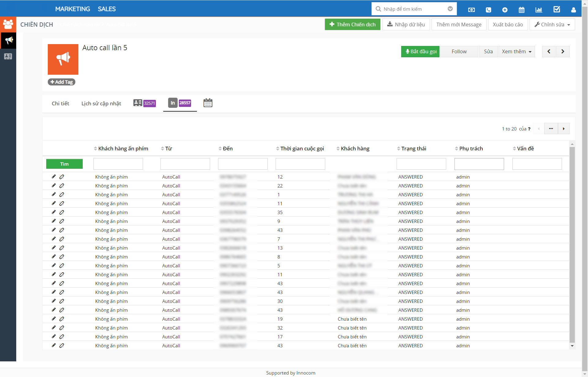Viewport: 588px width, 377px height.
Task: Click the Nhập dữ liệu button
Action: (x=406, y=25)
